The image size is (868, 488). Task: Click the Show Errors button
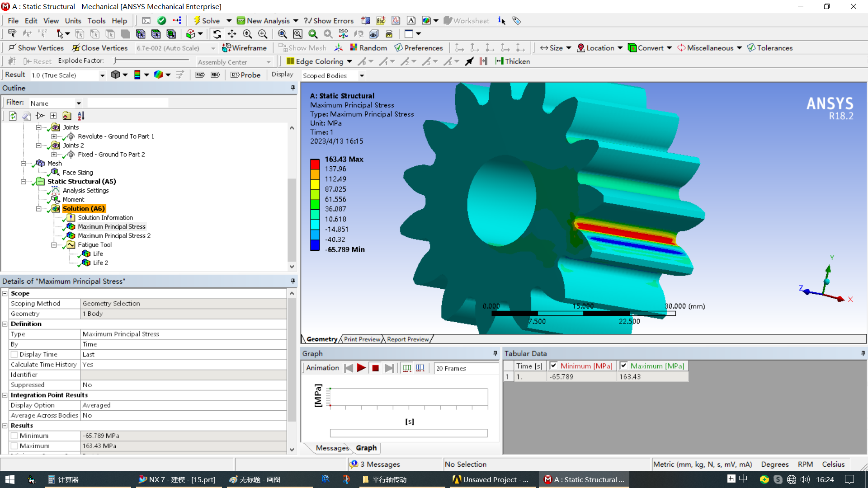329,21
